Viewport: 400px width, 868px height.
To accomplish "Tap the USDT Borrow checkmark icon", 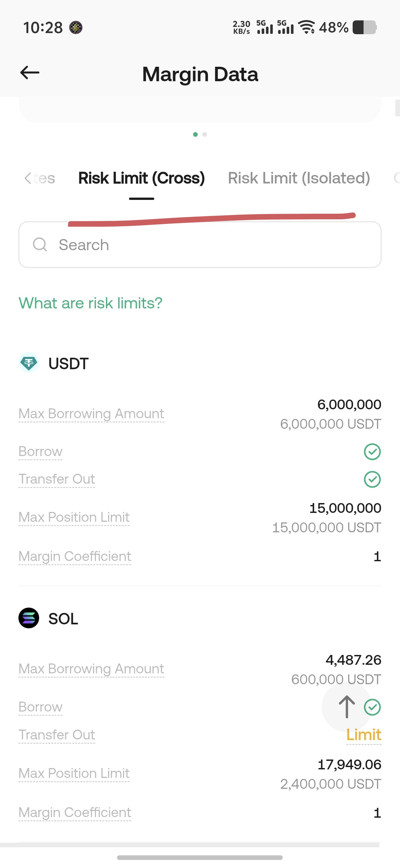I will pyautogui.click(x=372, y=452).
